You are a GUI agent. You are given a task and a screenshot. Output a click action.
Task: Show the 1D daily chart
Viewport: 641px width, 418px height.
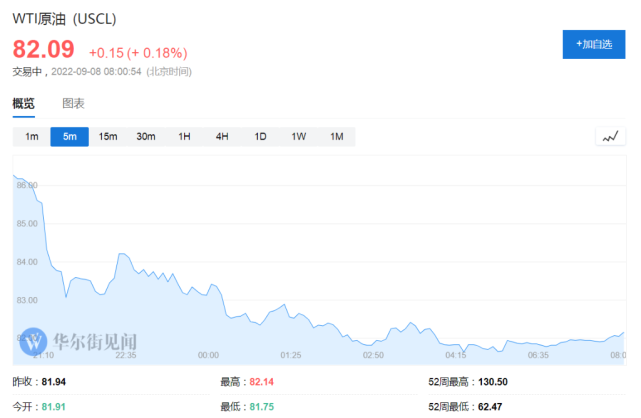tap(260, 137)
